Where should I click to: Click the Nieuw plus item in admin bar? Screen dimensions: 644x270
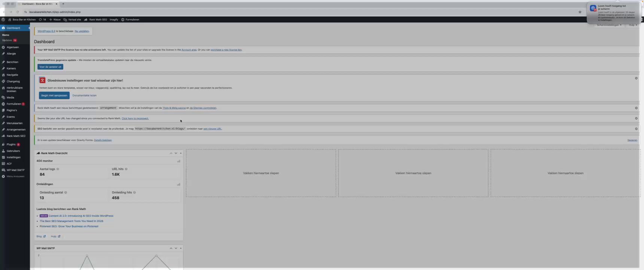(x=55, y=19)
